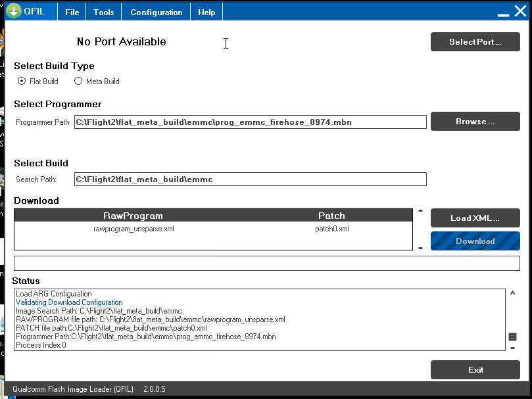Click the Status log scrollbar thumb
532x399 pixels.
point(513,337)
